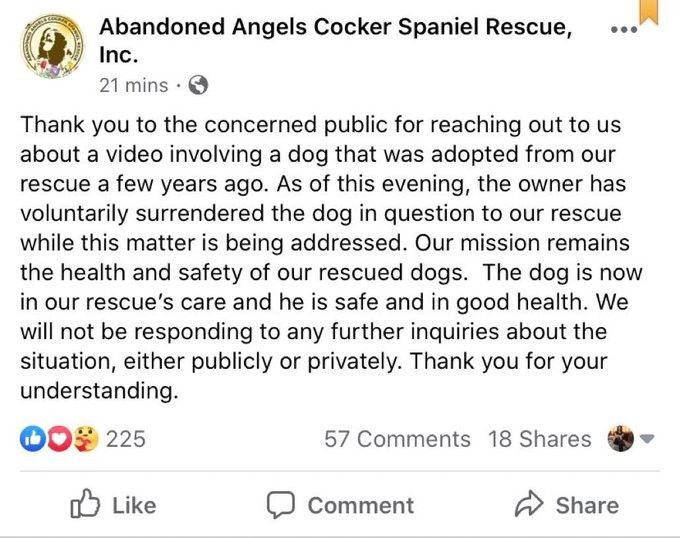The width and height of the screenshot is (680, 538).
Task: Click the yellow bookmark ribbon icon
Action: [x=649, y=11]
